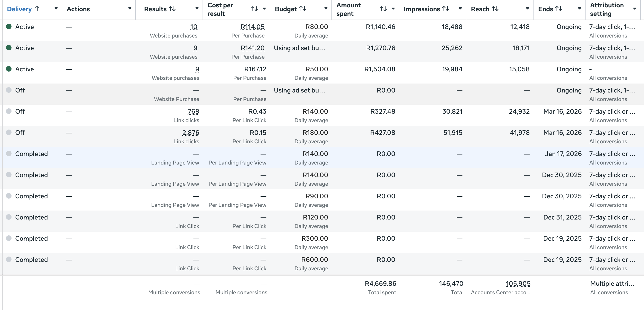Click the Delivery sort ascending arrow
Viewport: 644px width, 312px height.
pos(37,9)
